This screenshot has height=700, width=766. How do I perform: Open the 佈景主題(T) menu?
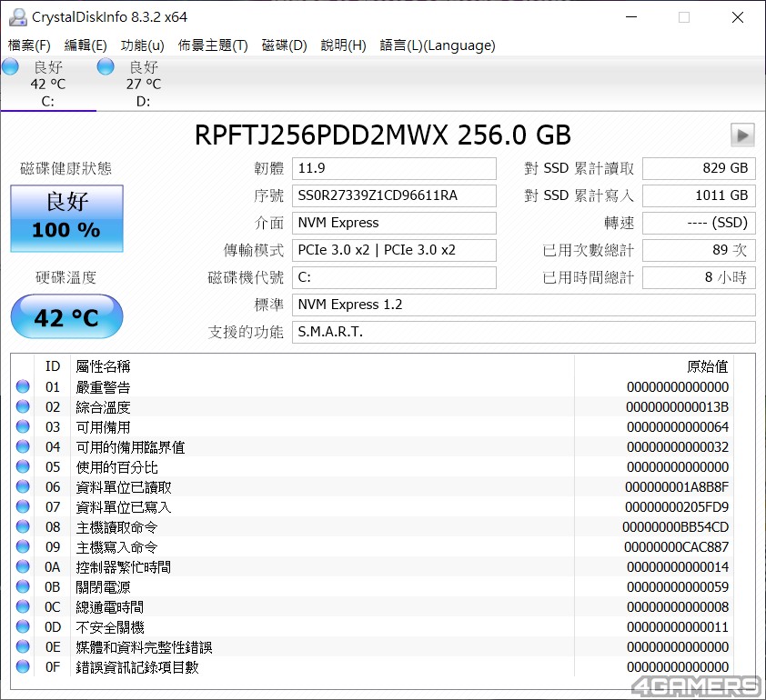click(213, 45)
